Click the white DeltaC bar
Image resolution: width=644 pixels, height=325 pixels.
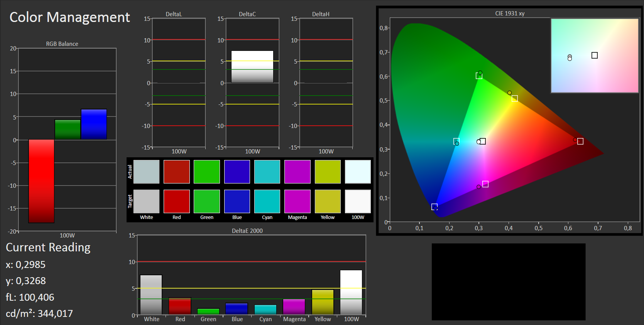pyautogui.click(x=252, y=67)
